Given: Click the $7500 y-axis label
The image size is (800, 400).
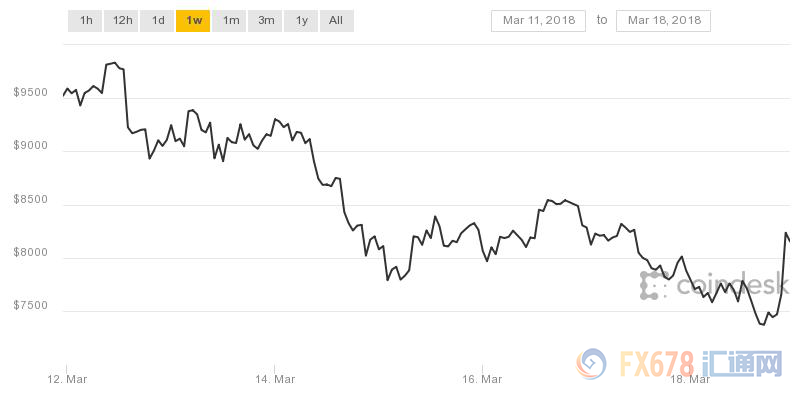Looking at the screenshot, I should tap(30, 306).
